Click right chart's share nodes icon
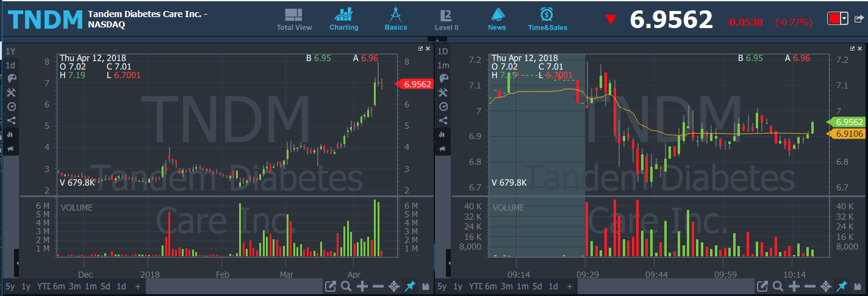The height and width of the screenshot is (296, 868). [443, 120]
